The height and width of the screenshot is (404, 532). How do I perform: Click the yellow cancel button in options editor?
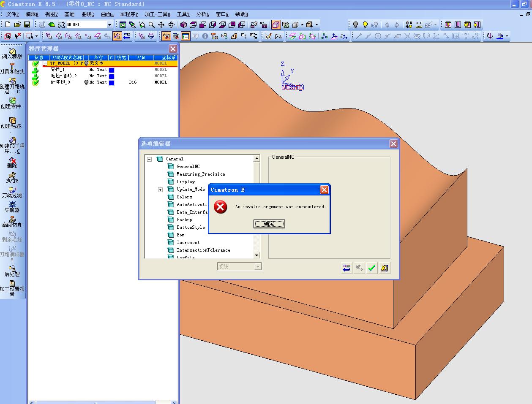(385, 268)
